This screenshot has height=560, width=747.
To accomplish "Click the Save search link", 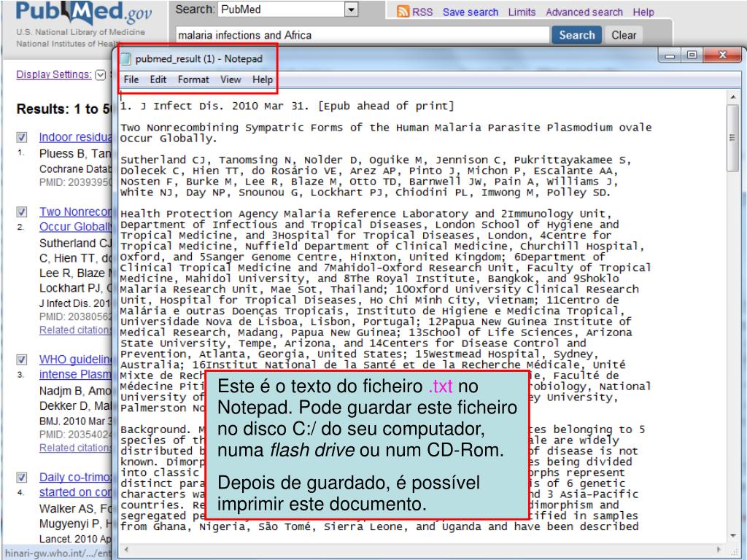I will [x=471, y=12].
